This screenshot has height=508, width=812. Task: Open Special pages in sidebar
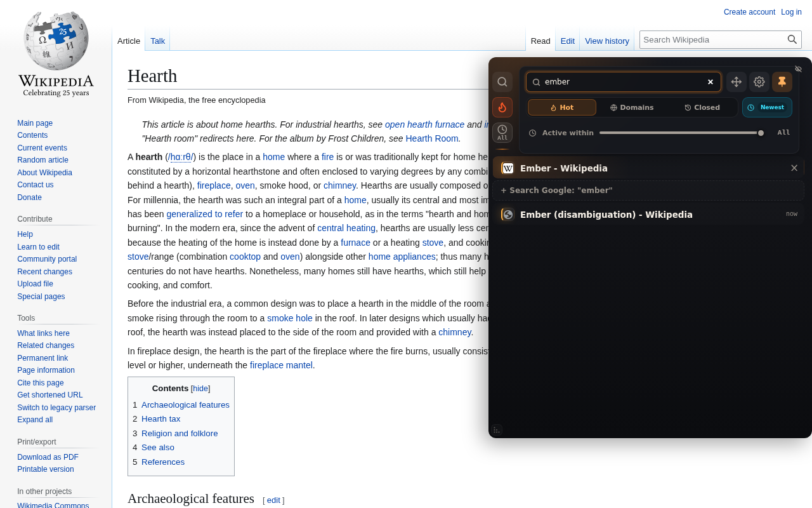[41, 297]
